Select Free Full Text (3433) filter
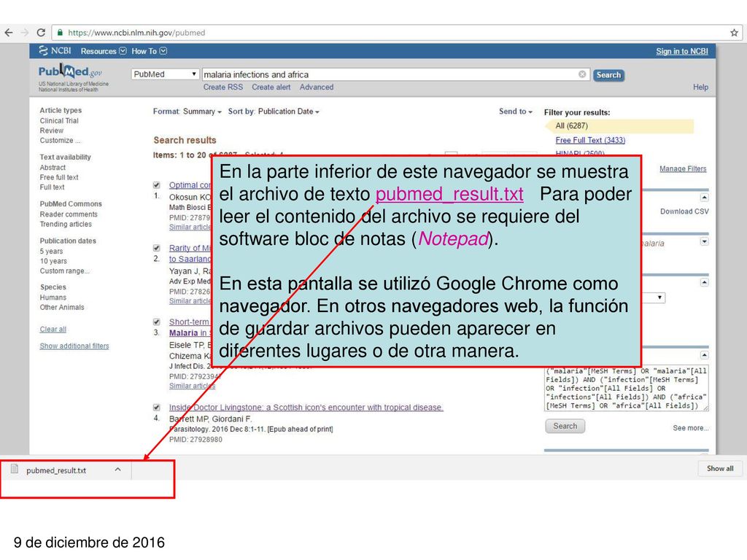This screenshot has height=560, width=747. pyautogui.click(x=590, y=140)
